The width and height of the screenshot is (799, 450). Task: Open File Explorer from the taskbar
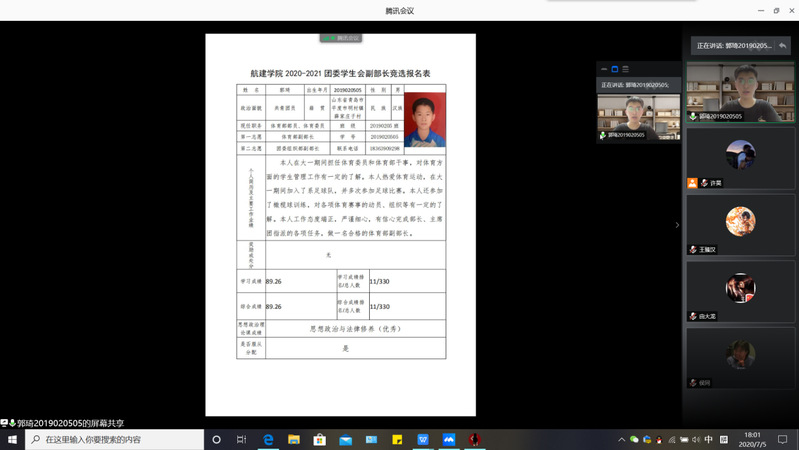pyautogui.click(x=294, y=440)
